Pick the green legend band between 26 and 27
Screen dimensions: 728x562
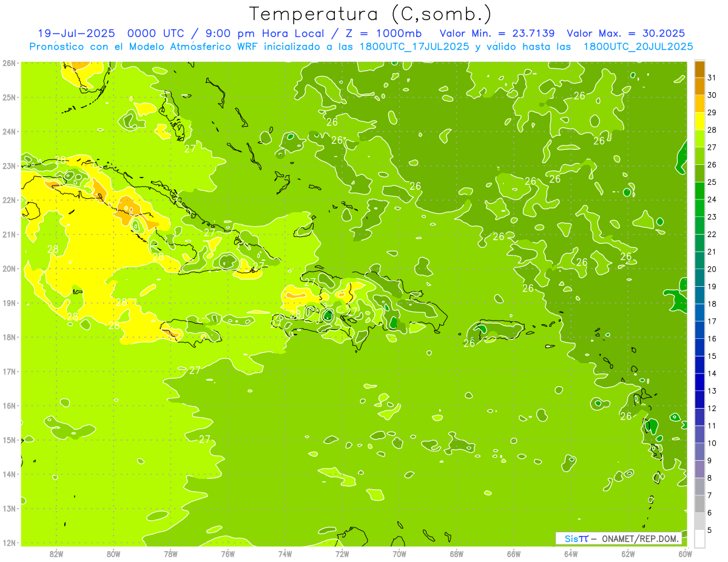pyautogui.click(x=699, y=156)
